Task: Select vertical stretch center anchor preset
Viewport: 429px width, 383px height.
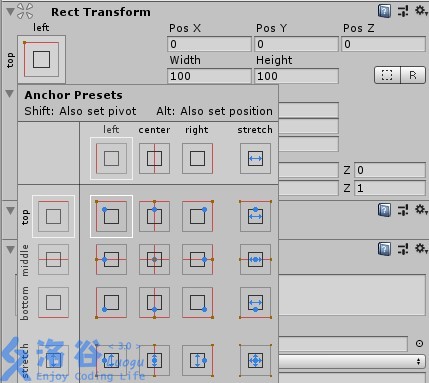Action: pyautogui.click(x=154, y=360)
